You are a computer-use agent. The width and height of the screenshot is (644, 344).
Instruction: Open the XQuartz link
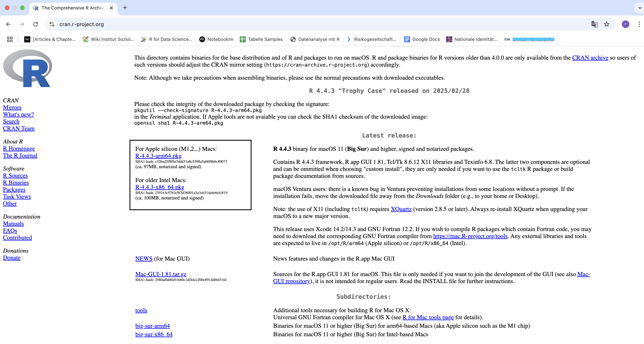click(401, 209)
